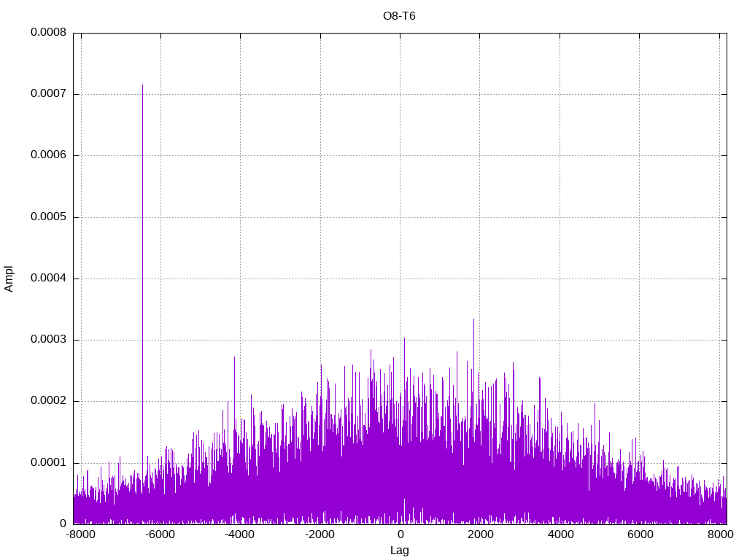747x560 pixels.
Task: Click the 8000 x-axis tick label
Action: click(x=719, y=534)
